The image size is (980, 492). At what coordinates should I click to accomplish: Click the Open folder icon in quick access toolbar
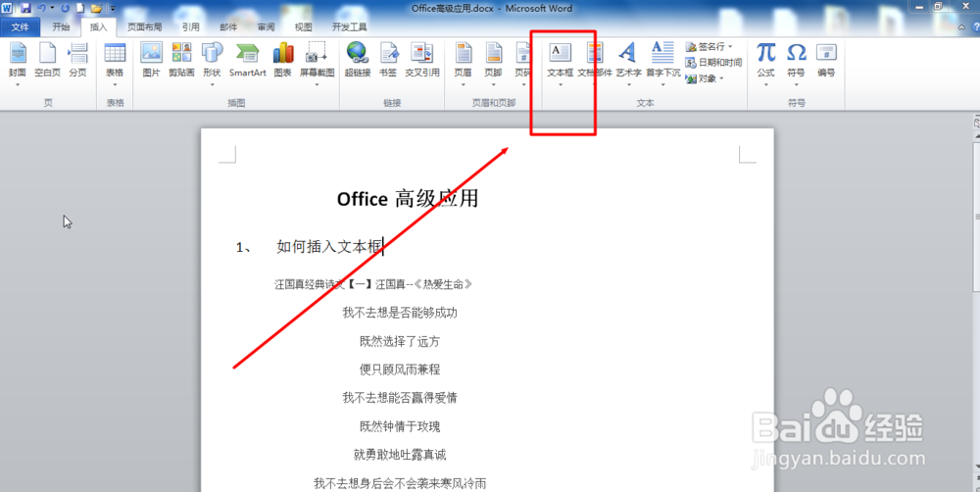pos(96,8)
